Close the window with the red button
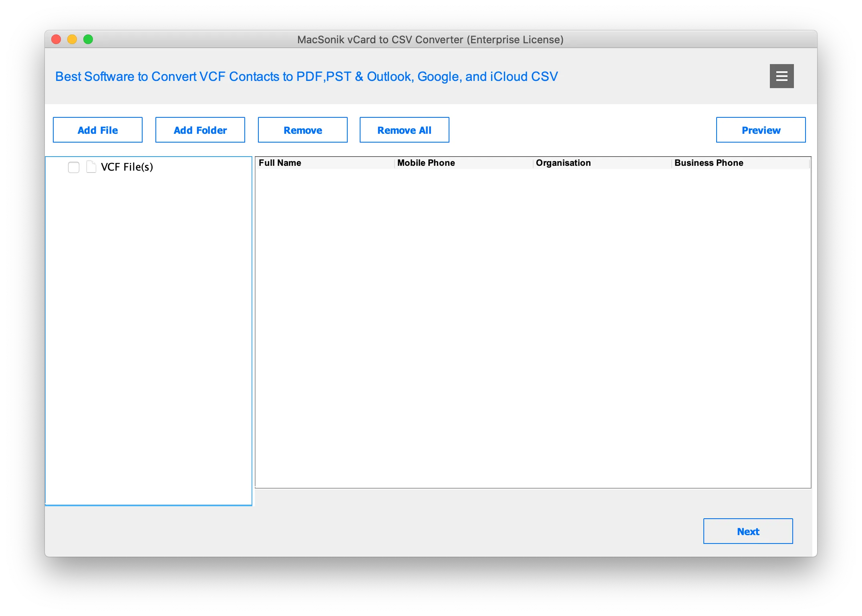The width and height of the screenshot is (862, 616). [x=56, y=39]
